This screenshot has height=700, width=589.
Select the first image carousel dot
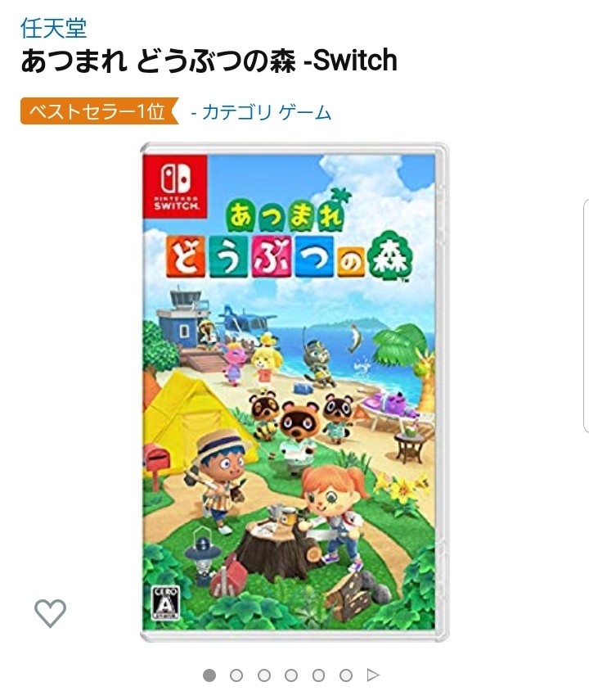point(209,675)
